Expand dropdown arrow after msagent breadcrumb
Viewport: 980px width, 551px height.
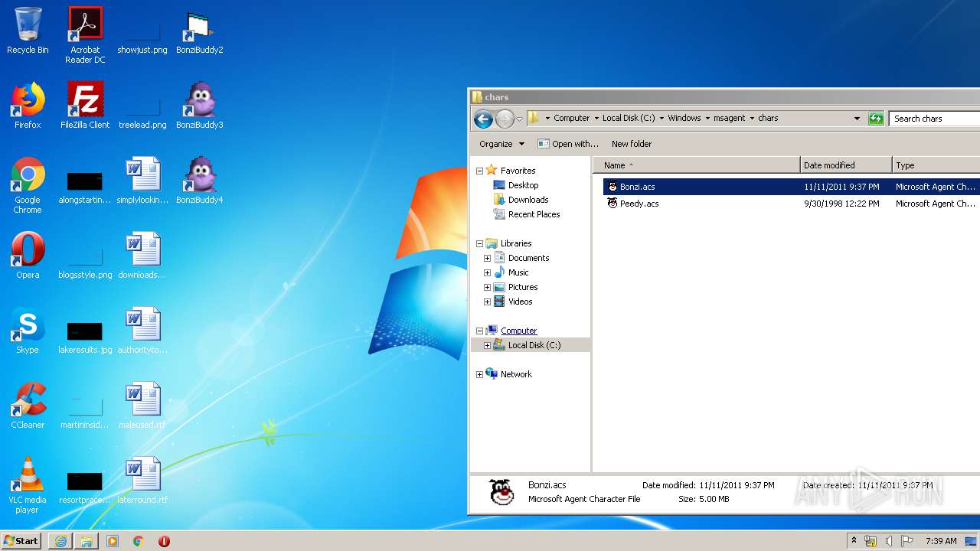pos(752,119)
